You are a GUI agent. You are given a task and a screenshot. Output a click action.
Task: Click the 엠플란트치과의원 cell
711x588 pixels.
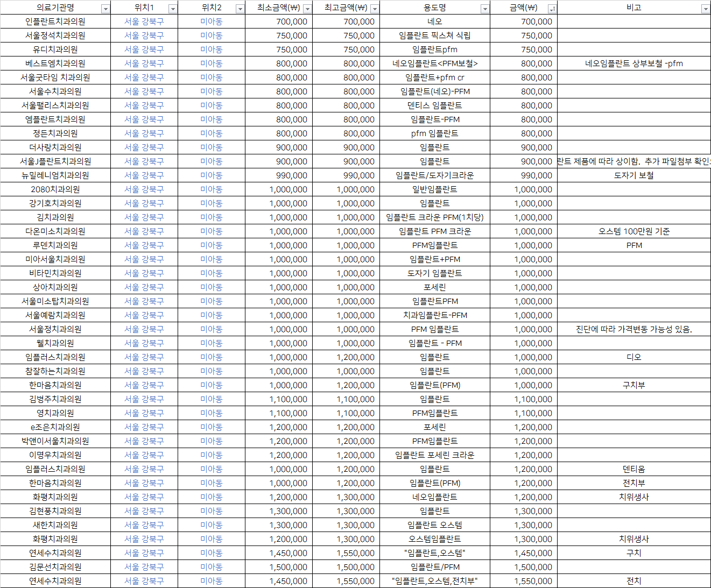point(55,119)
